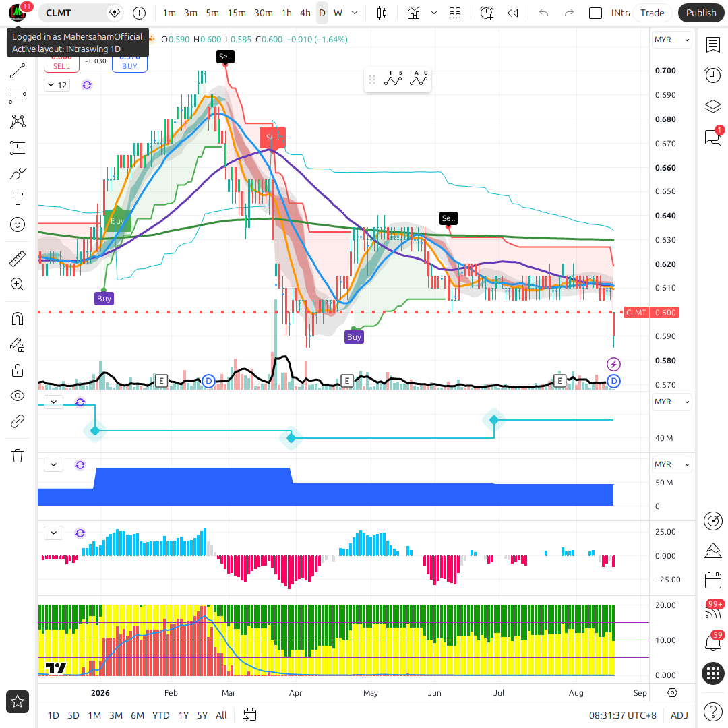
Task: Set the date range to YTD
Action: (x=160, y=715)
